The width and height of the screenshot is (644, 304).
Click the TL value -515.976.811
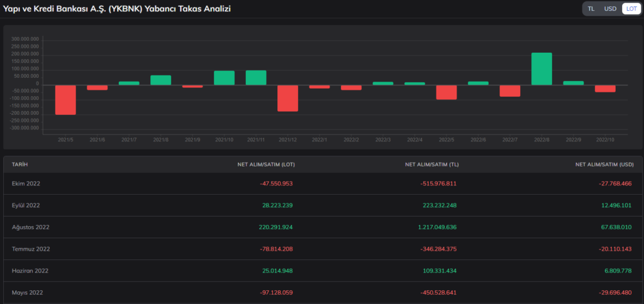[438, 183]
